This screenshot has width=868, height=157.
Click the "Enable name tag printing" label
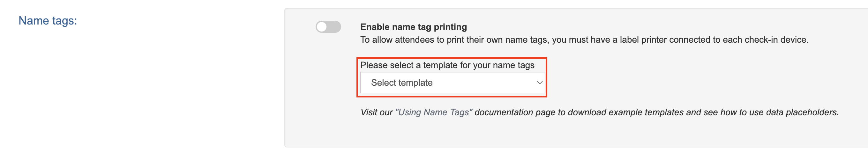click(x=414, y=27)
